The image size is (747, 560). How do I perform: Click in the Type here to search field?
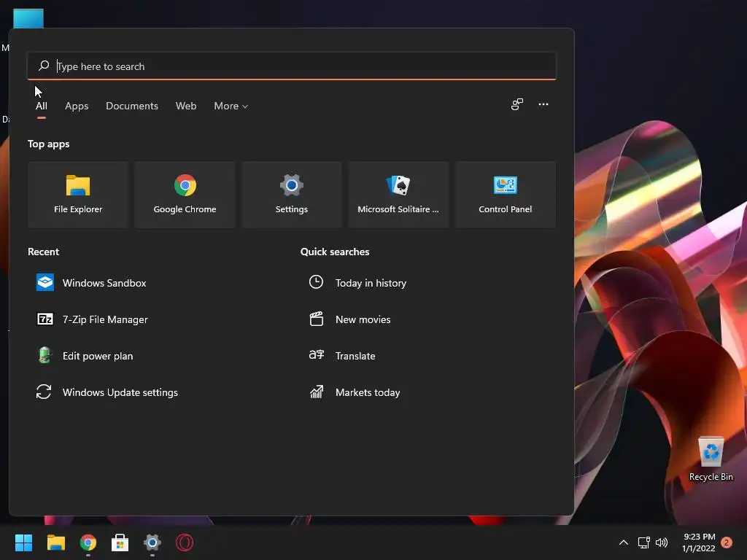(292, 66)
